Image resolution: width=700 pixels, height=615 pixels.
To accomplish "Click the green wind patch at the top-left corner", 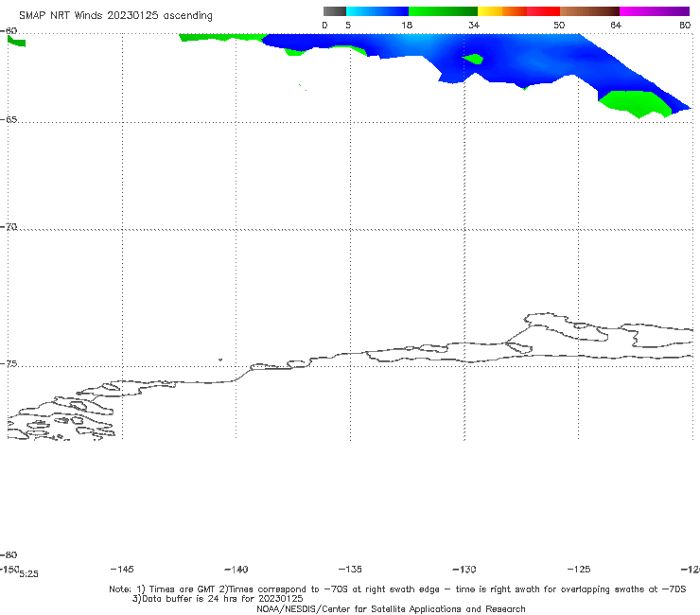I will click(16, 41).
